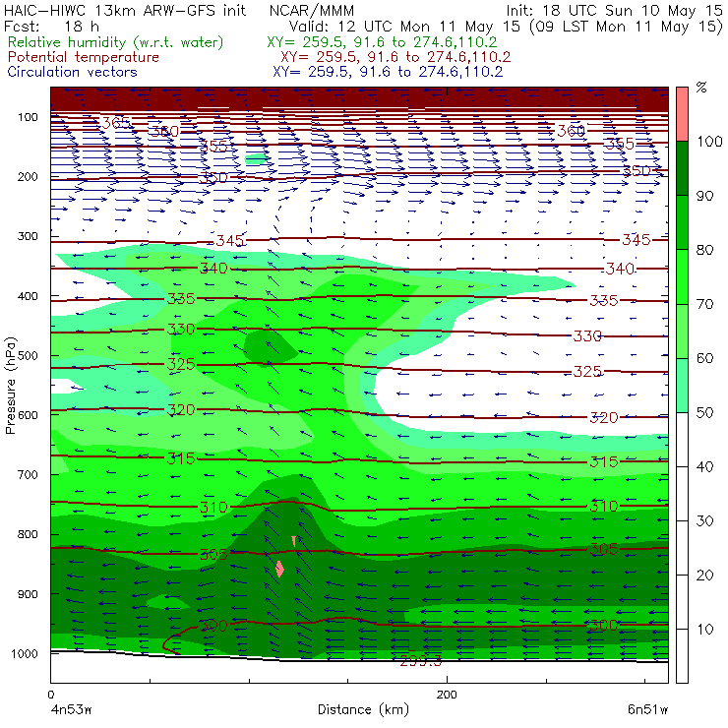Screen dimensions: 728x728
Task: Click the blue 'Circulation vectors' legend label
Action: coord(72,72)
